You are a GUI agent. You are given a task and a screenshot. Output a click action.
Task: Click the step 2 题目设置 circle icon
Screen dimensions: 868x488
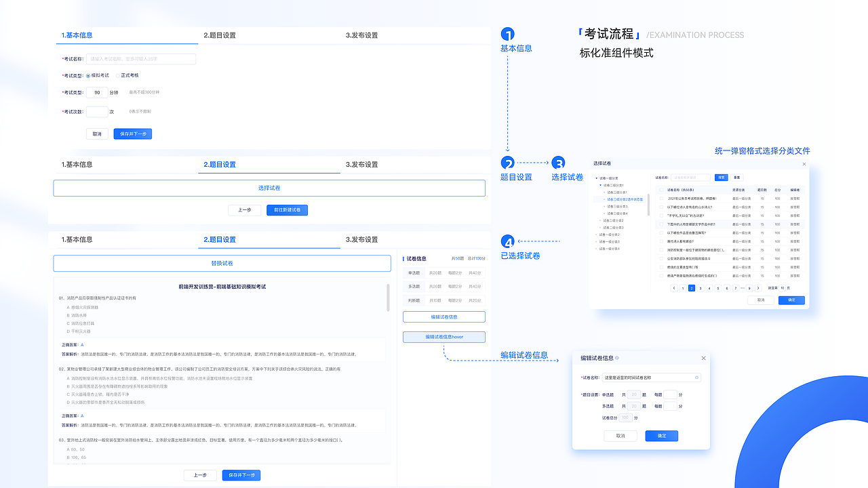(507, 163)
